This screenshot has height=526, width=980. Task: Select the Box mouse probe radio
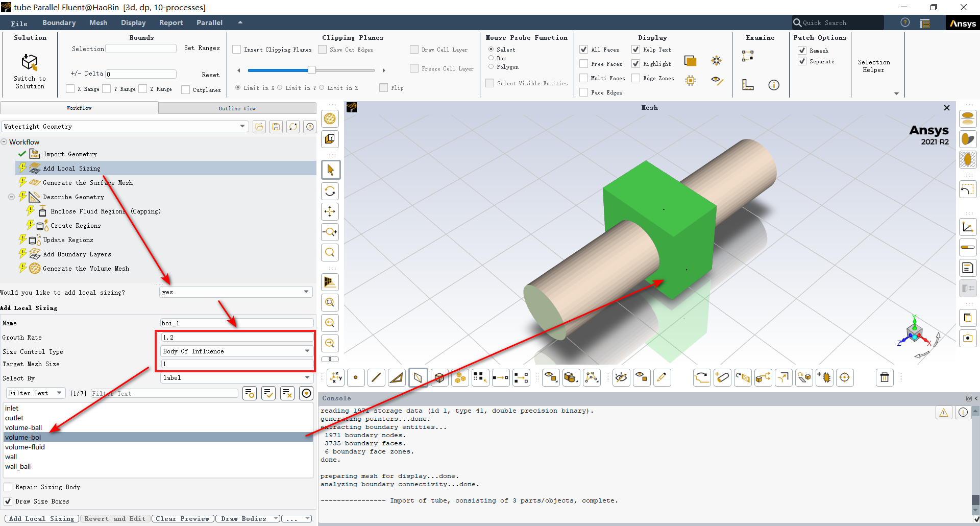click(491, 58)
